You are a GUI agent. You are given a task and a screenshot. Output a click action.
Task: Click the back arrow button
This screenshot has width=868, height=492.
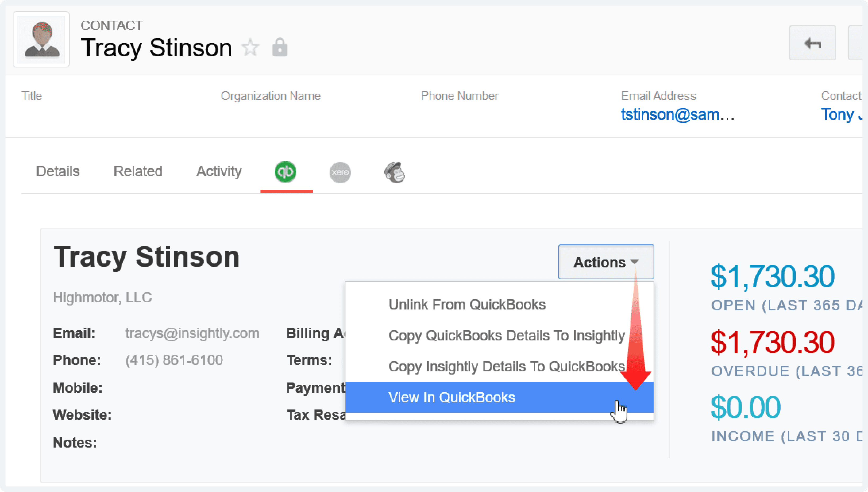[813, 43]
